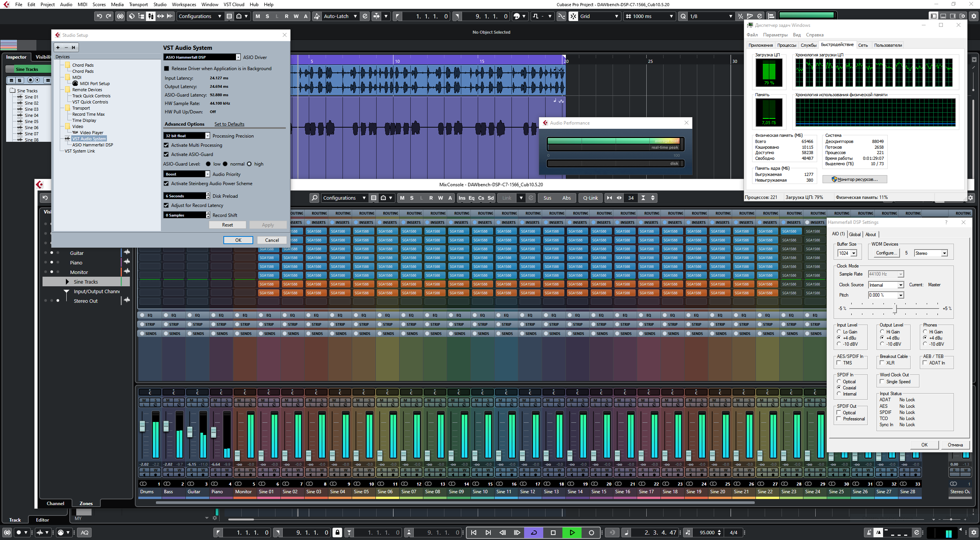Enable Release Driver when Application is in Background

(166, 69)
